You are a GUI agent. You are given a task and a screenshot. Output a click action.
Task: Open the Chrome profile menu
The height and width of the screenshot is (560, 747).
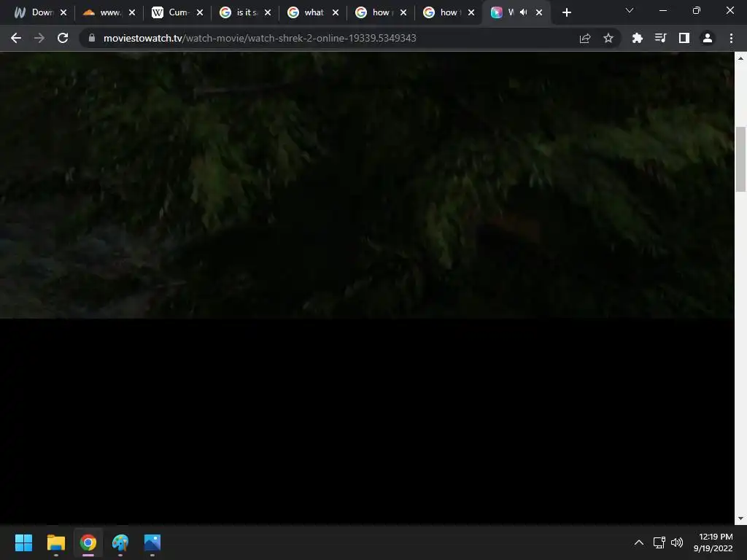[708, 38]
